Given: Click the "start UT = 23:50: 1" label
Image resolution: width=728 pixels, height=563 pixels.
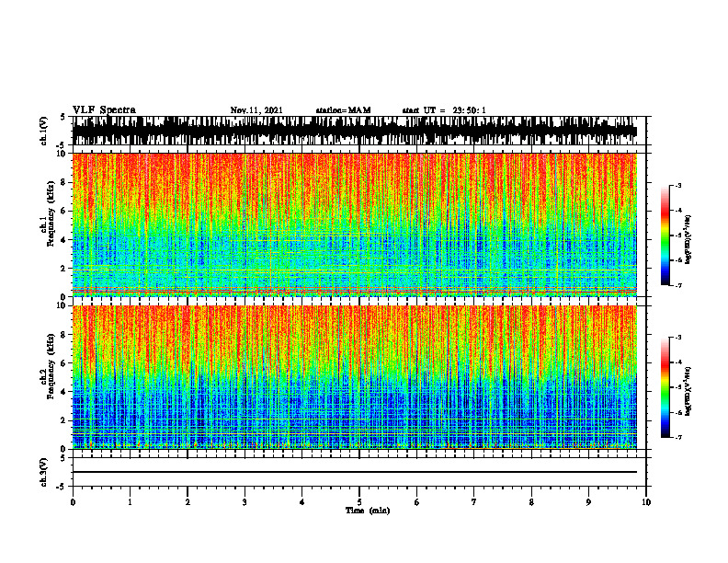Looking at the screenshot, I should (x=444, y=110).
